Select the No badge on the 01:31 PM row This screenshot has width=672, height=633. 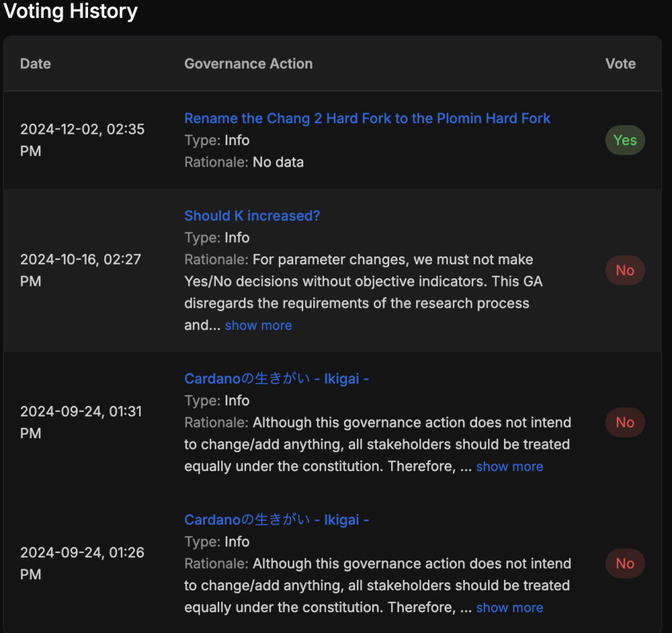(x=625, y=422)
